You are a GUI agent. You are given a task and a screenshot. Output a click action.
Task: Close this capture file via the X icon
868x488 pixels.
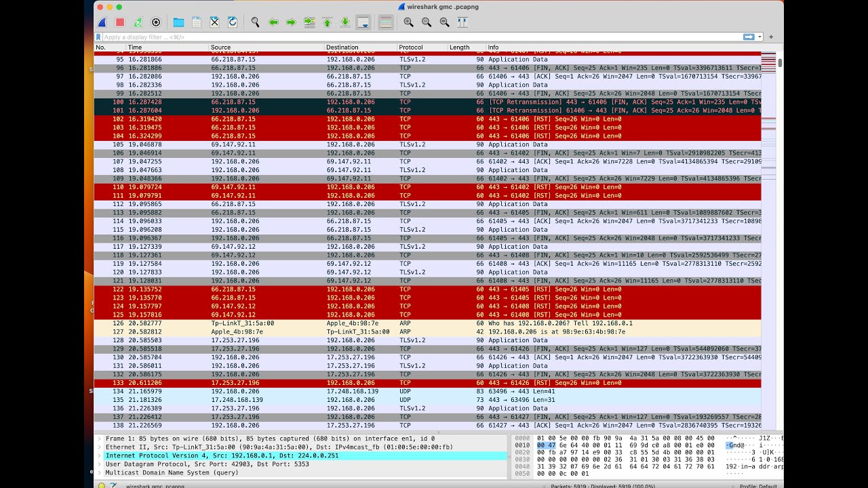click(x=214, y=22)
